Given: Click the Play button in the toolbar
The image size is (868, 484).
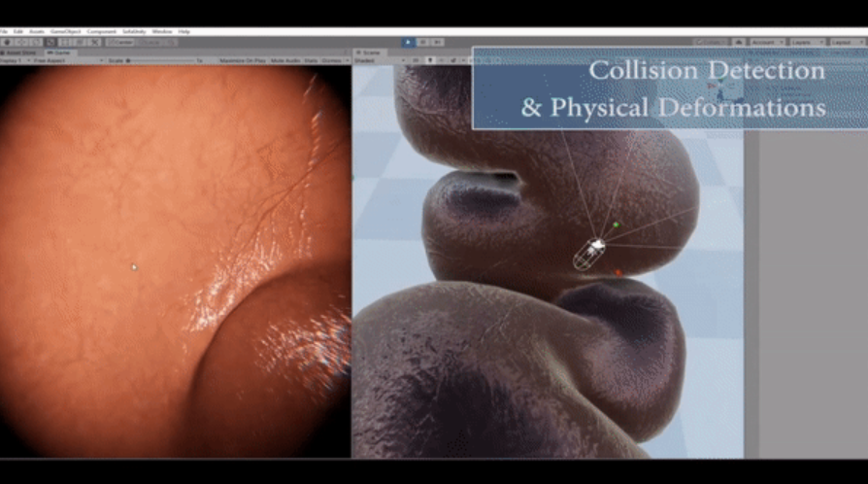Looking at the screenshot, I should click(409, 42).
